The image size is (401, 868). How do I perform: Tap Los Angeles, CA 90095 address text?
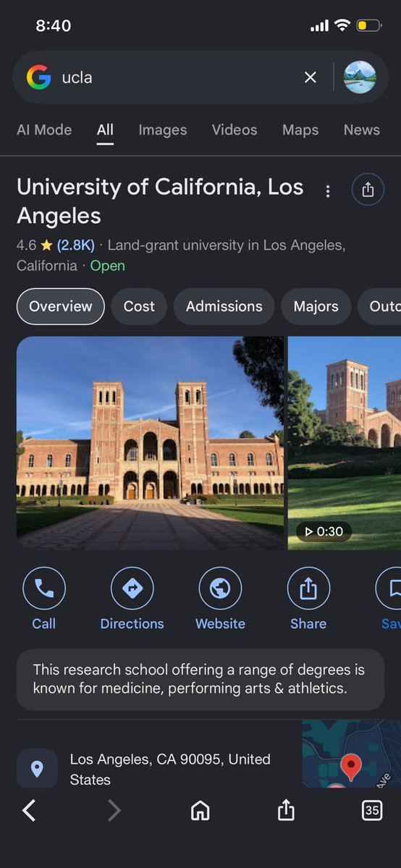pos(170,770)
